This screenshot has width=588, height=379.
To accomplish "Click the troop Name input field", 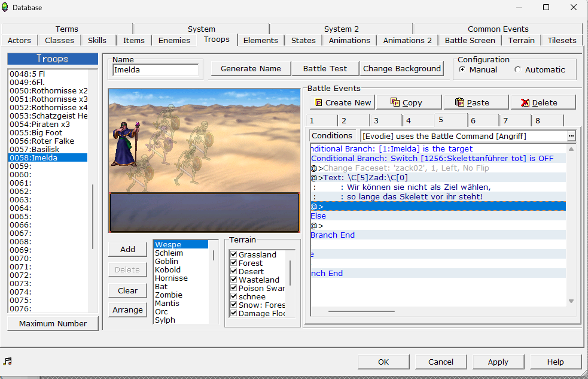I will [x=156, y=69].
